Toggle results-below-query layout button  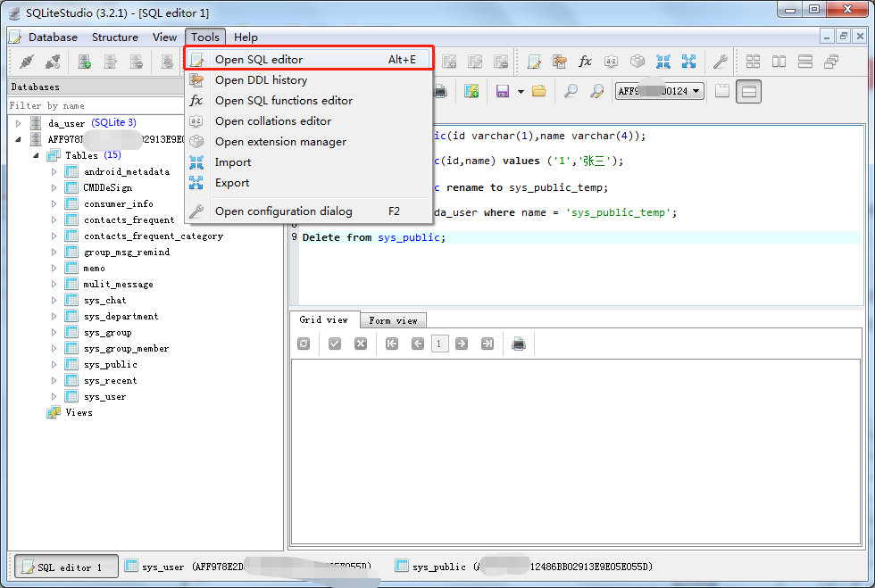click(749, 91)
